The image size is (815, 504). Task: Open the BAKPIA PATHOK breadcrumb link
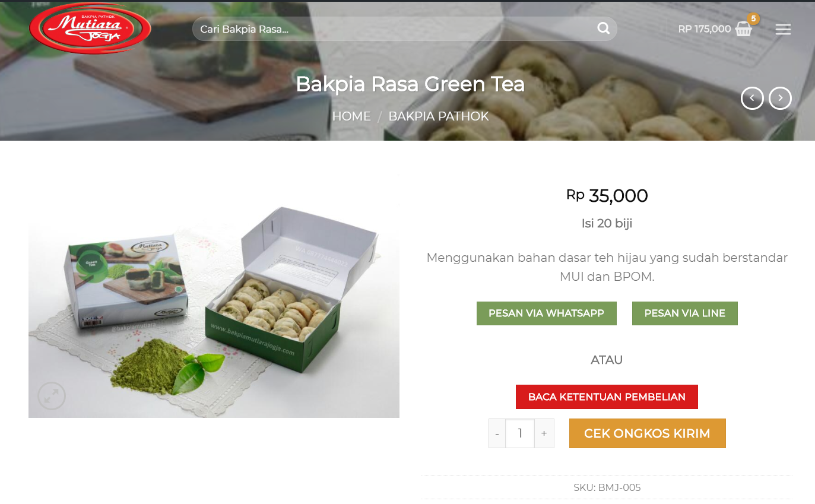click(439, 116)
